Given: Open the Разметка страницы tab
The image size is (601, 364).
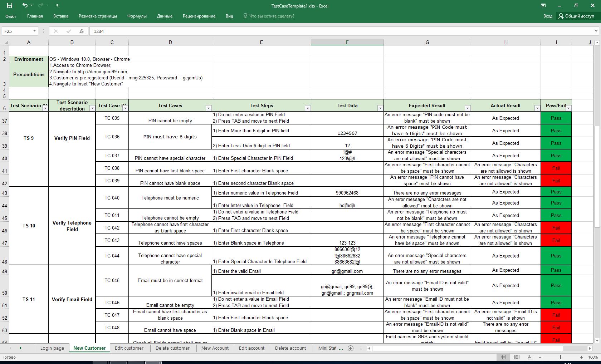Looking at the screenshot, I should pos(98,16).
